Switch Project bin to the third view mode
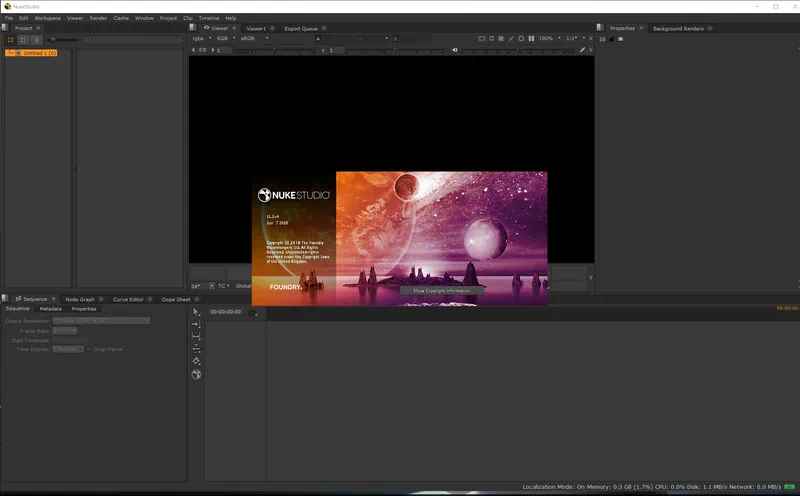Image resolution: width=800 pixels, height=496 pixels. coord(36,40)
